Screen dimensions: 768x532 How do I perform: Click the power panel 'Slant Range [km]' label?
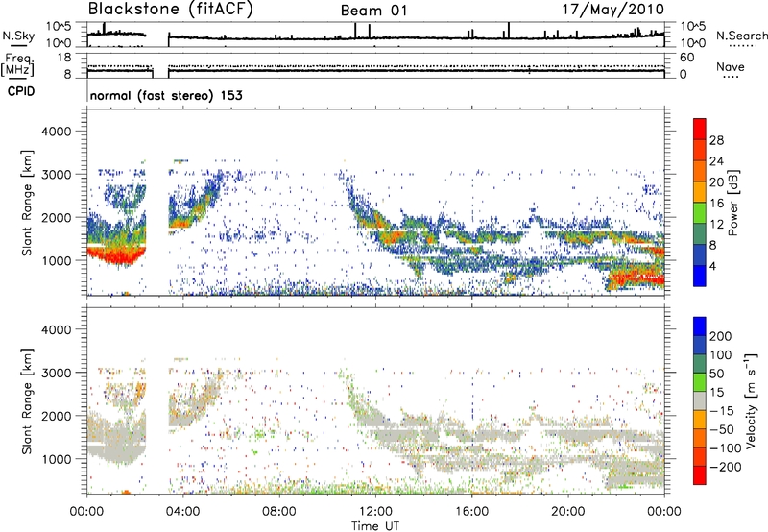(x=27, y=203)
